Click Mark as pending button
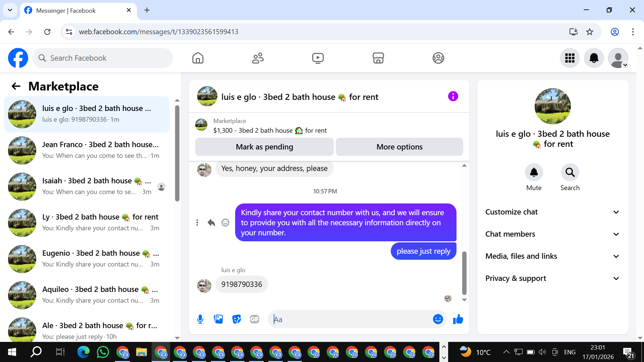 point(264,147)
